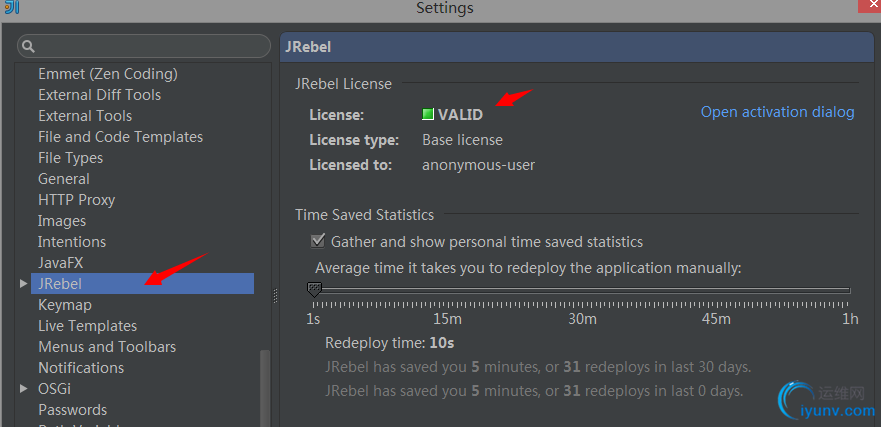Select General settings entry
881x427 pixels.
[63, 179]
